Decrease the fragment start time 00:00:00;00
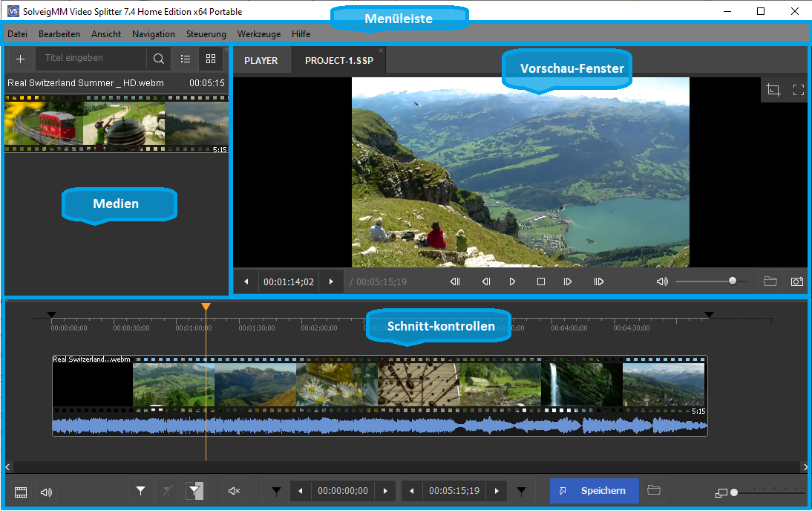Screen dimensions: 812x511 (301, 491)
